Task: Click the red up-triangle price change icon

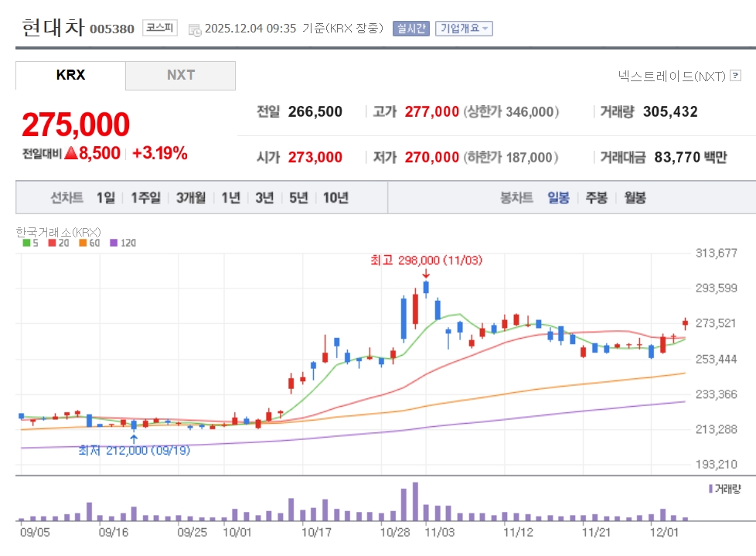Action: click(x=71, y=153)
